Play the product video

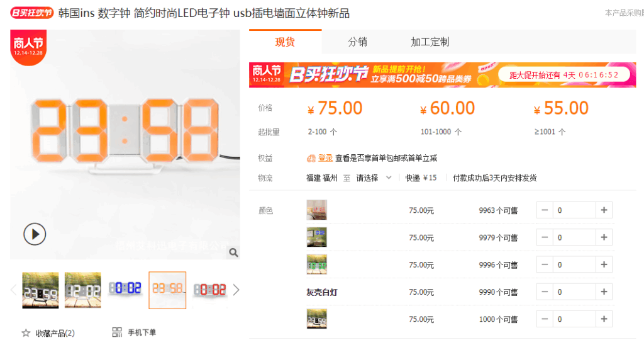tap(35, 234)
